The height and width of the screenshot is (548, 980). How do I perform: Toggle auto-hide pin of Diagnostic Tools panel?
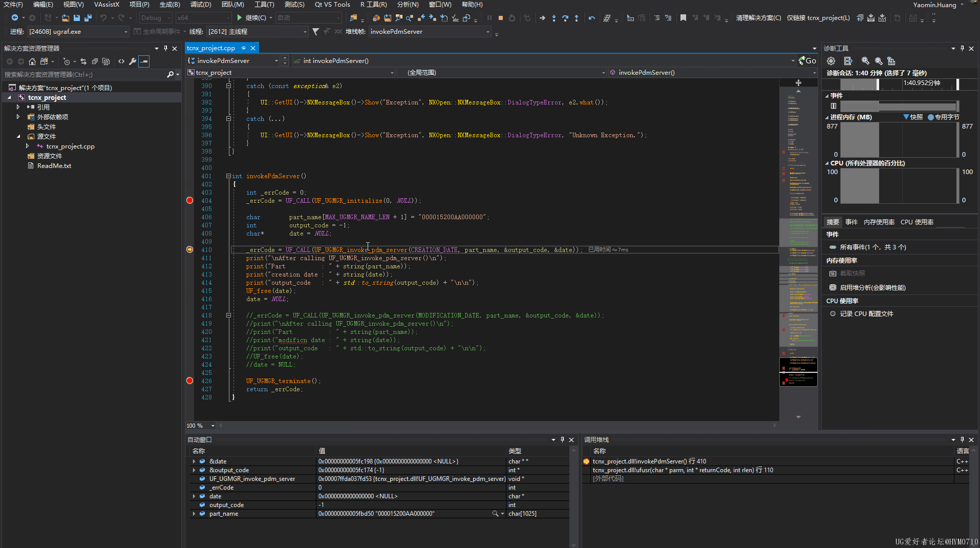tap(962, 48)
